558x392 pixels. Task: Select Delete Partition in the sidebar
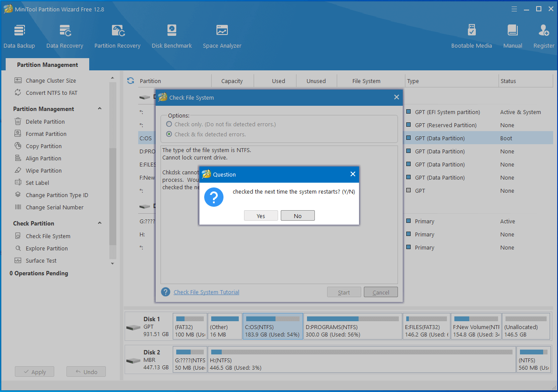[45, 121]
